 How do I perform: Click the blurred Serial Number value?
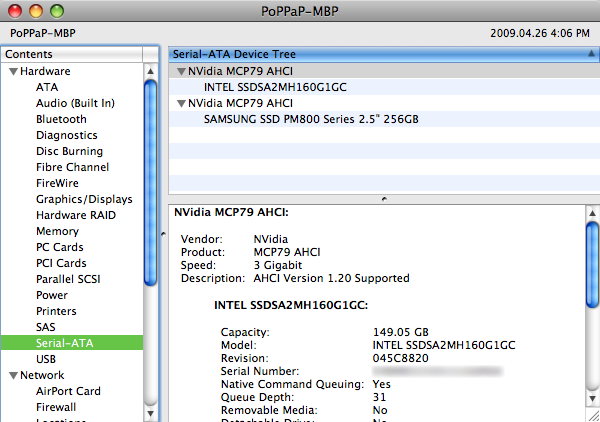pyautogui.click(x=437, y=371)
